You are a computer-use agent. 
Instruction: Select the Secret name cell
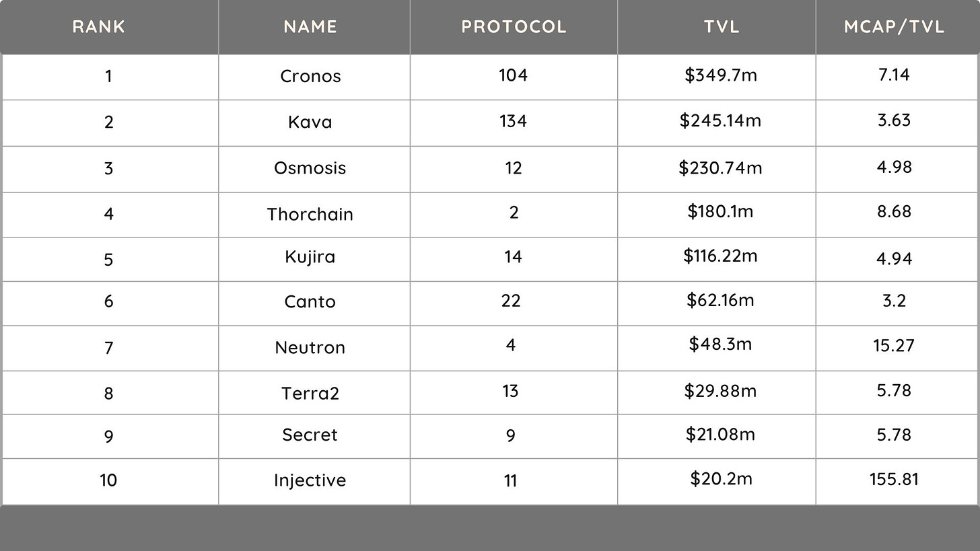coord(310,435)
